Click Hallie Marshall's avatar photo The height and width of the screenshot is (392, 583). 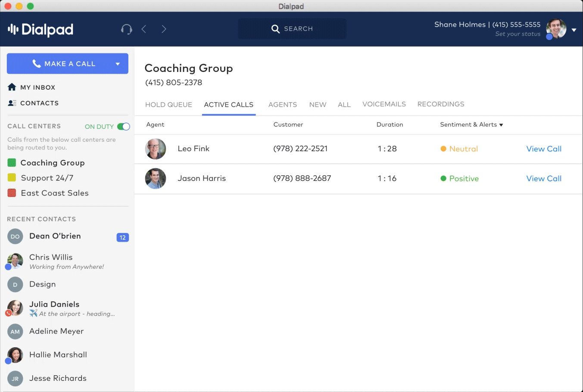[x=15, y=355]
